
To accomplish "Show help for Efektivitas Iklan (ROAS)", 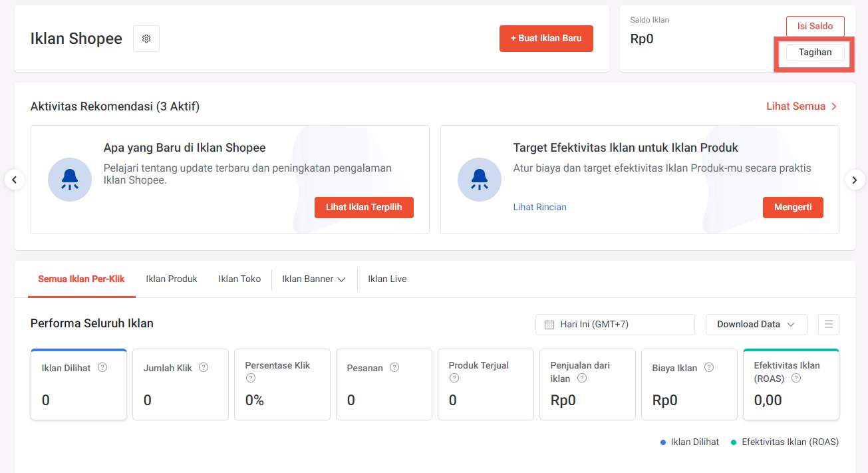I will (x=796, y=378).
